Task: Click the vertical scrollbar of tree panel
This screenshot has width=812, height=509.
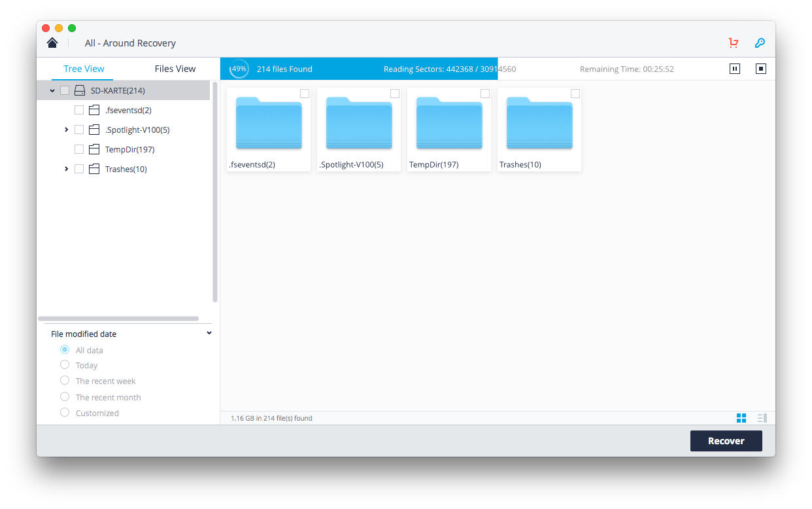Action: pyautogui.click(x=215, y=192)
